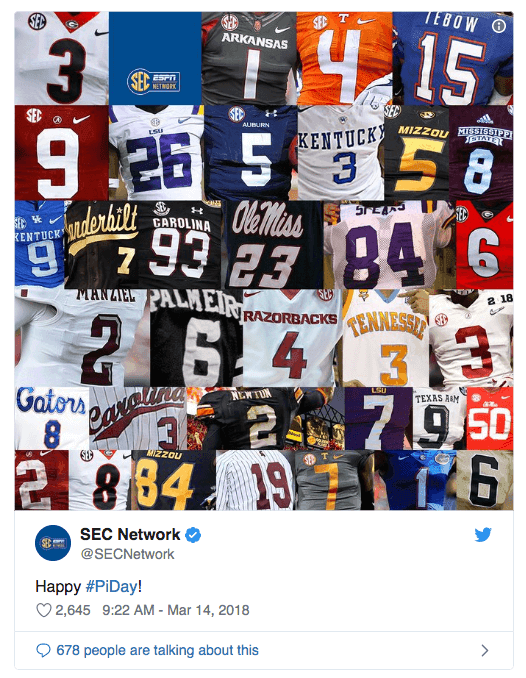Open SEC Network profile avatar
This screenshot has height=678, width=526.
(53, 543)
